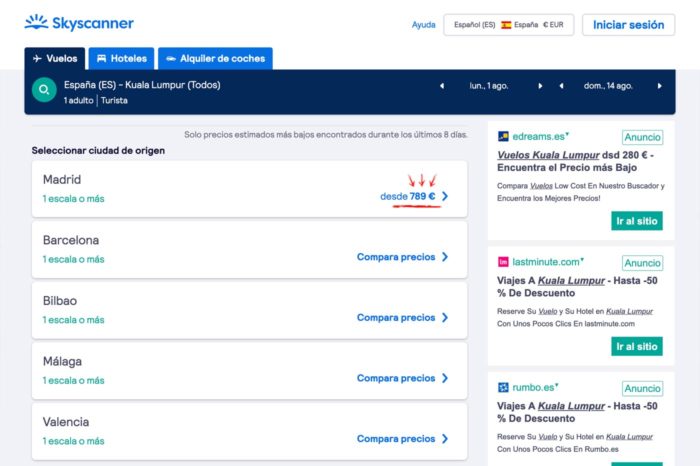Click Seleccionar ciudad de origen heading
The image size is (700, 466).
(98, 151)
